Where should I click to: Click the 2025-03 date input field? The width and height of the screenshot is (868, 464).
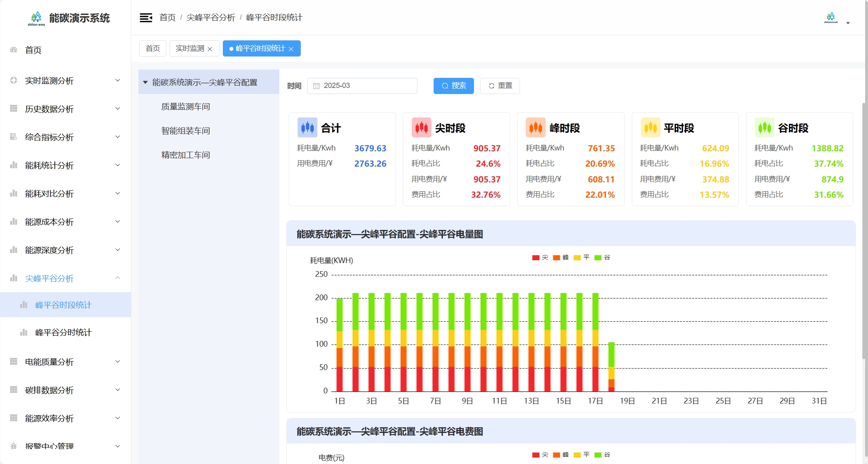point(362,86)
